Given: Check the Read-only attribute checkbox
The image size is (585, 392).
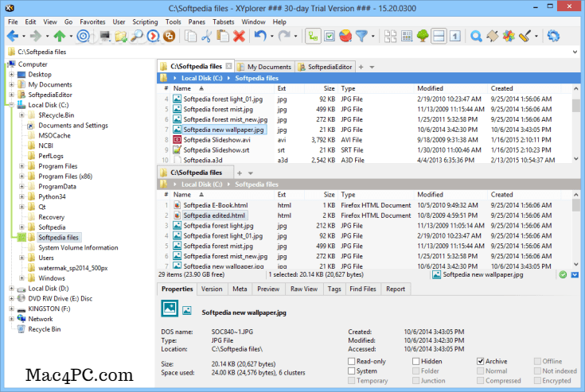Looking at the screenshot, I should click(351, 361).
